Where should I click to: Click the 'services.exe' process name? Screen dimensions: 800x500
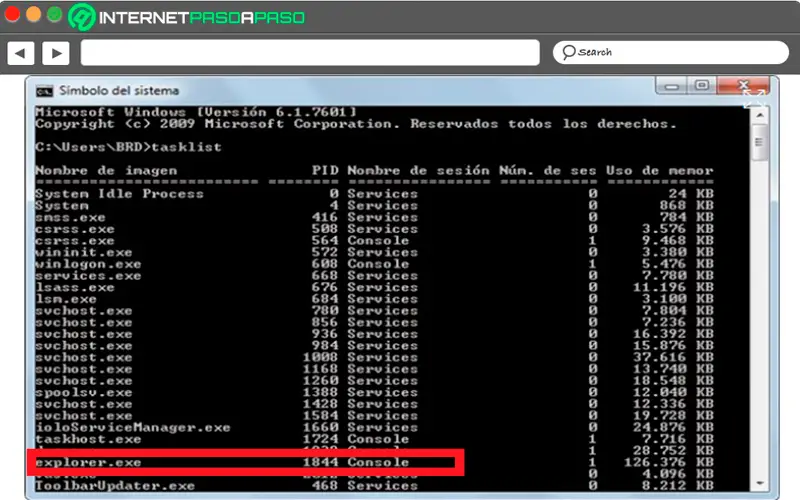[x=88, y=276]
